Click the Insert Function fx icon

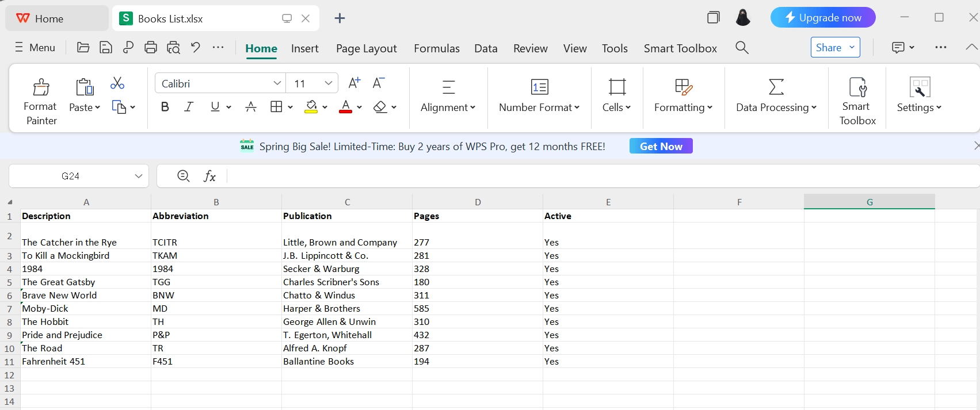pos(209,176)
